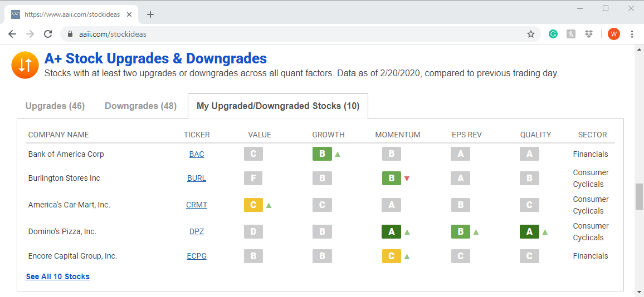This screenshot has width=644, height=297.
Task: Open the Dropbox extension icon
Action: click(588, 34)
